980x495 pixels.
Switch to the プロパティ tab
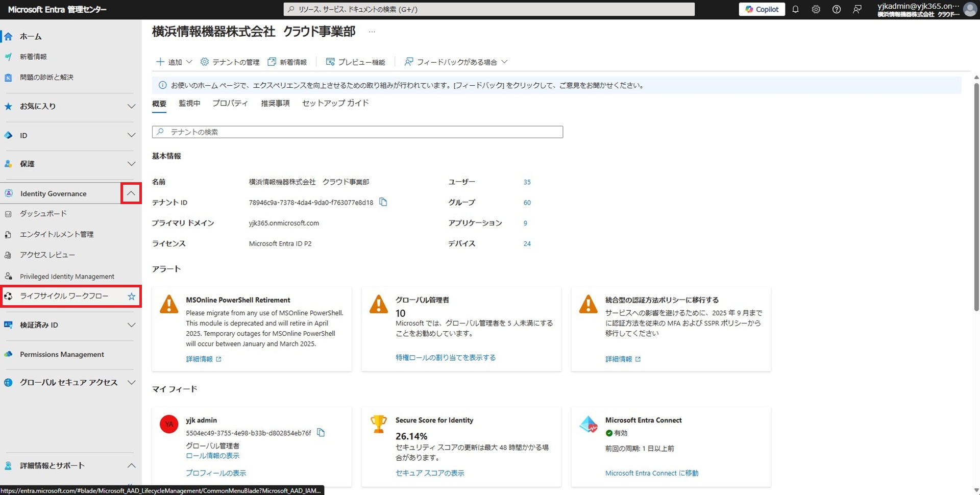(230, 103)
